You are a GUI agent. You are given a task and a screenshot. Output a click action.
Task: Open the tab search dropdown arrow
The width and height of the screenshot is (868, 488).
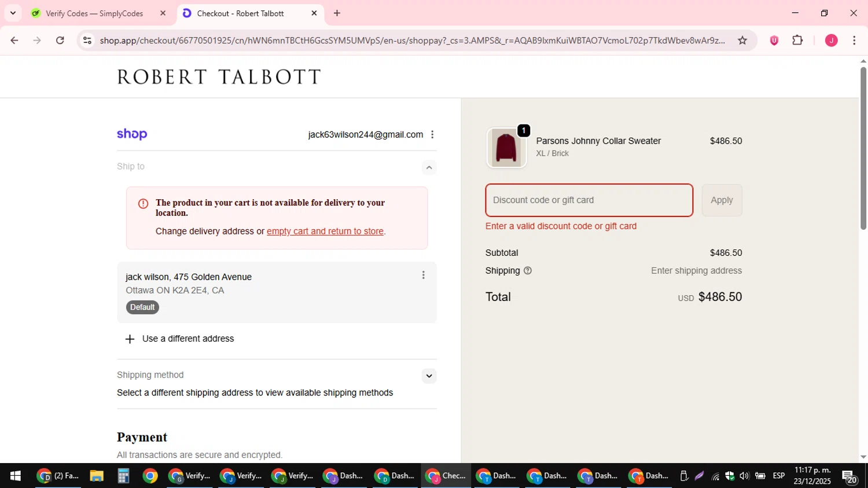(13, 13)
